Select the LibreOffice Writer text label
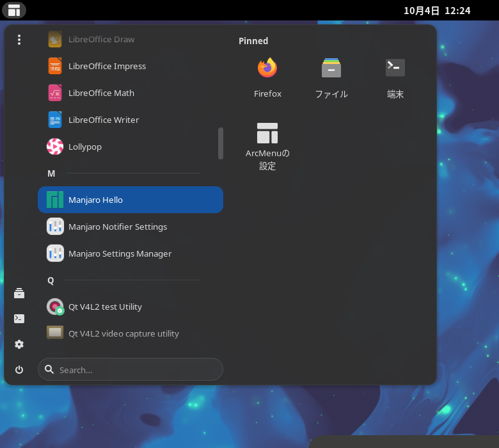 click(x=104, y=120)
